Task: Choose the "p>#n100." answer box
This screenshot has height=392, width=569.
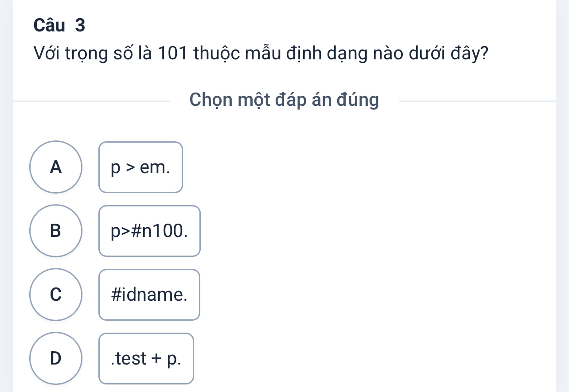Action: [149, 231]
